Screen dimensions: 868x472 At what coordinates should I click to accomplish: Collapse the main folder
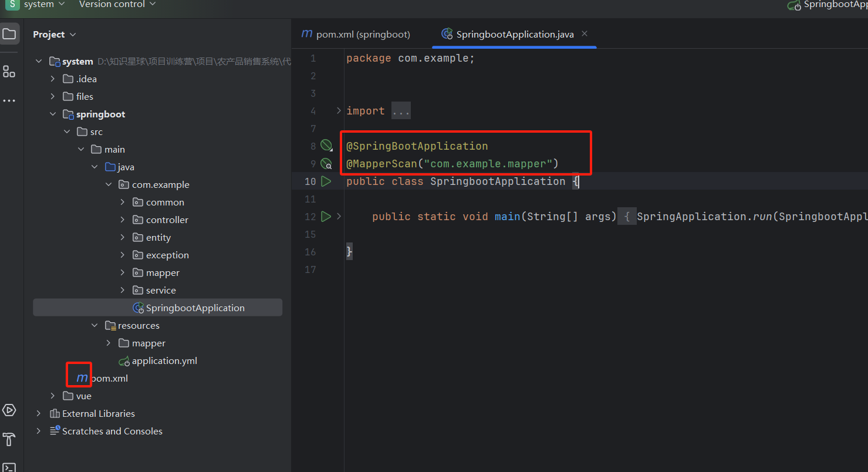pyautogui.click(x=81, y=149)
